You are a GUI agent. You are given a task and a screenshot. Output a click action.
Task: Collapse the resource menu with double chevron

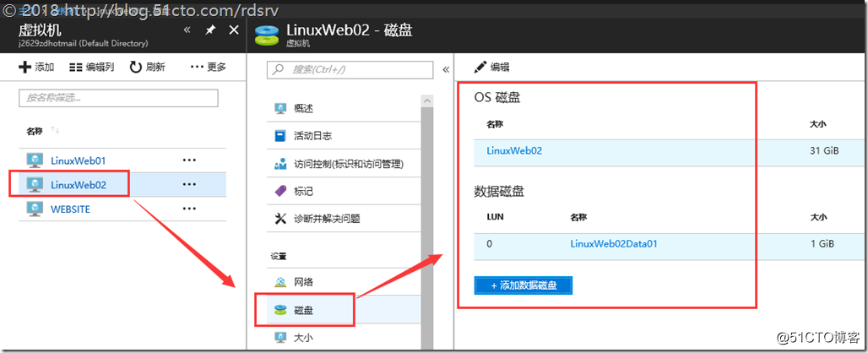pyautogui.click(x=446, y=70)
